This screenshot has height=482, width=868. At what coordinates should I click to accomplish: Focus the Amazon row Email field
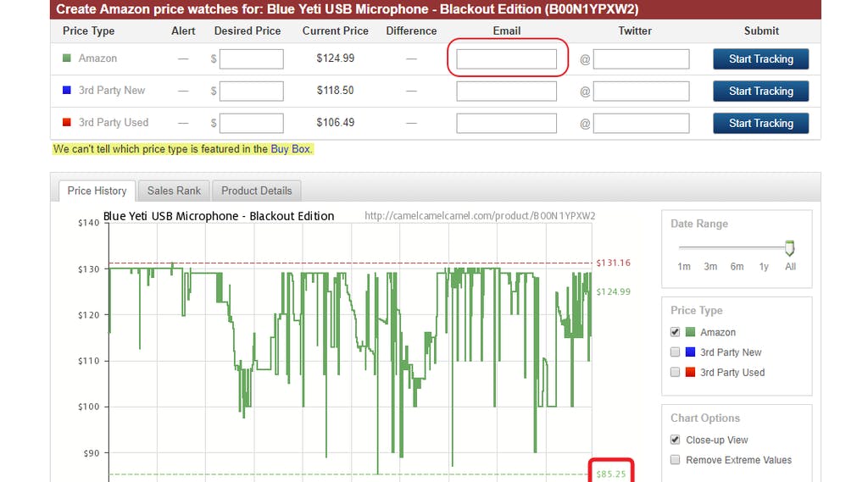506,58
